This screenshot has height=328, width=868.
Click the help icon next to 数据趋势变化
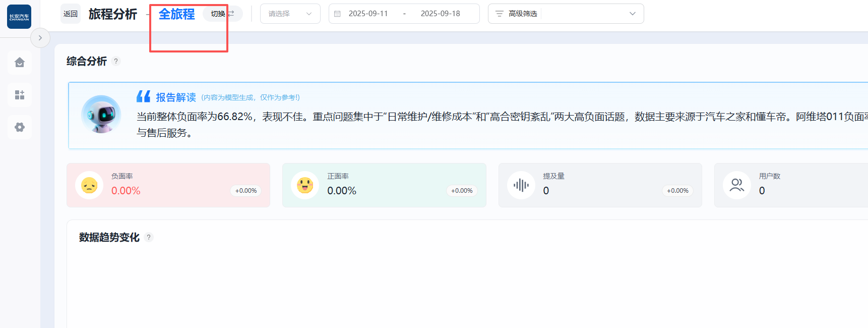coord(149,237)
